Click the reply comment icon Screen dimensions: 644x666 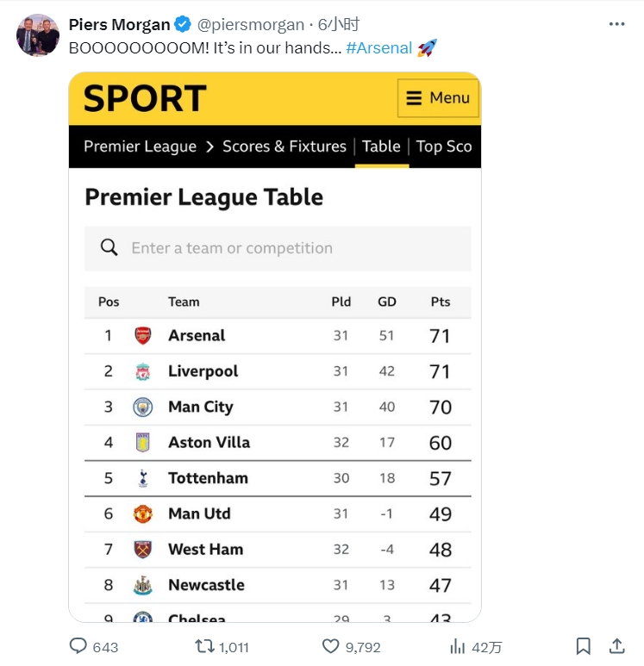tap(78, 646)
